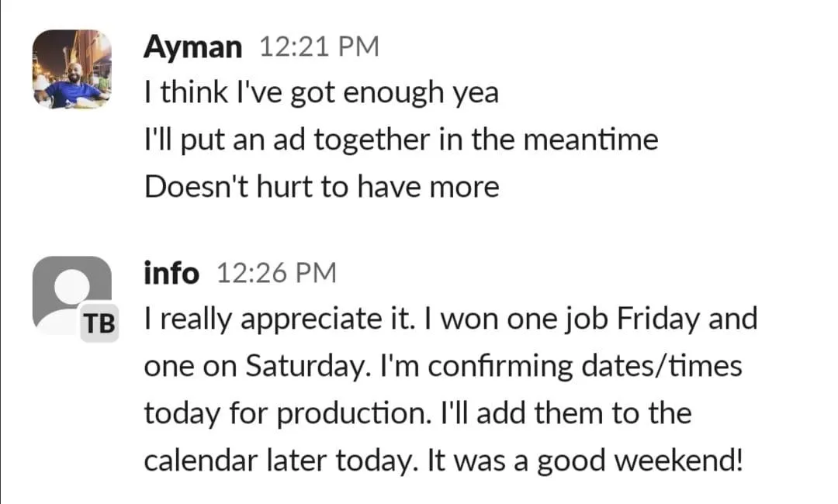Select the "I think I've got enough yea" message
The width and height of the screenshot is (838, 504).
(321, 94)
